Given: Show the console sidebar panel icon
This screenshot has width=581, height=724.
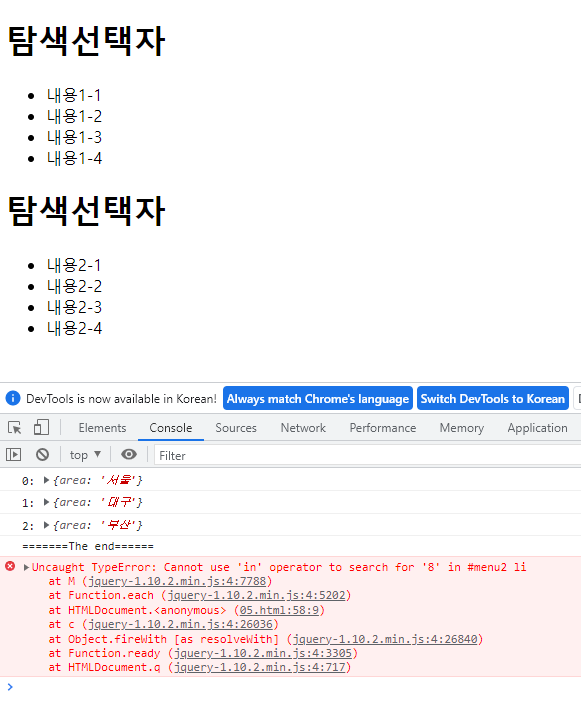Looking at the screenshot, I should tap(13, 455).
